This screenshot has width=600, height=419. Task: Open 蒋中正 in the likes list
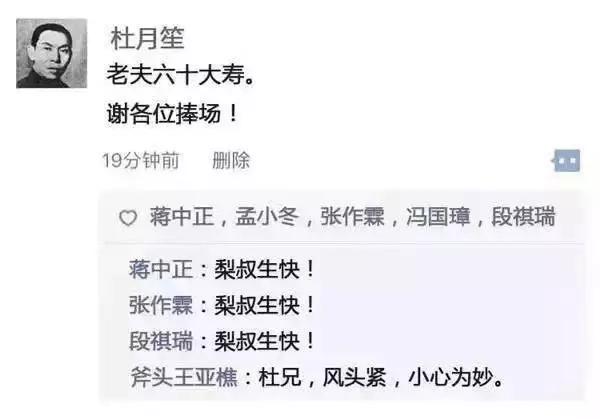[182, 217]
